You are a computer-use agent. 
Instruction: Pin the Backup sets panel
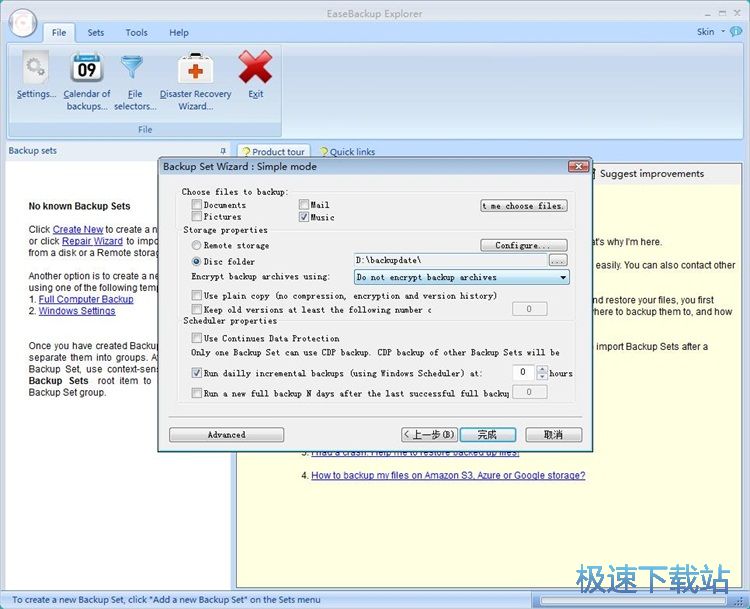coord(223,151)
